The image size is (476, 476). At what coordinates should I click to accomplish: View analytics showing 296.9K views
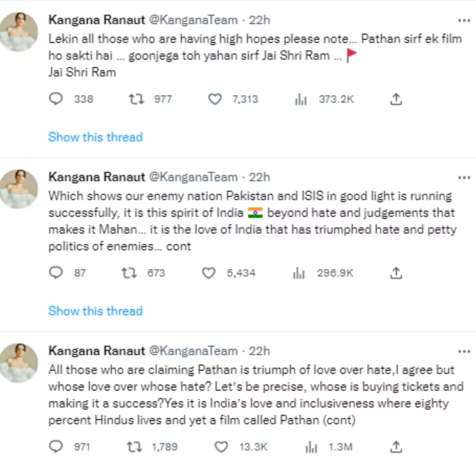pos(299,273)
